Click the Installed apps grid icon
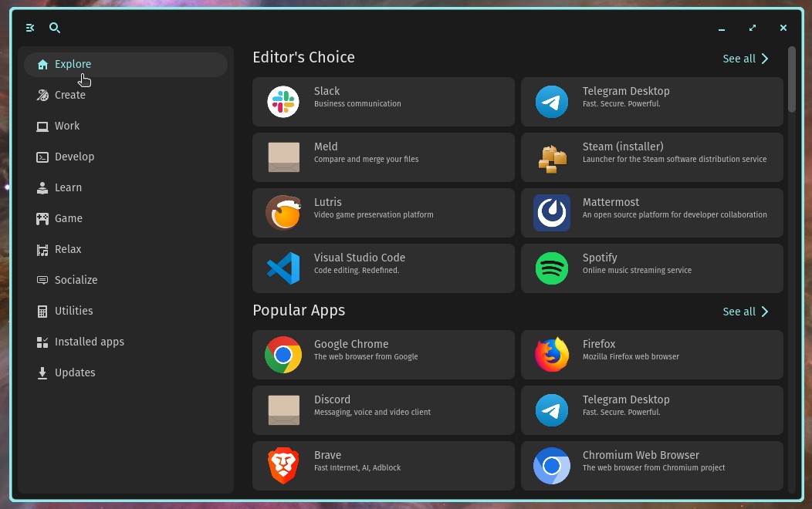The image size is (812, 509). (42, 342)
